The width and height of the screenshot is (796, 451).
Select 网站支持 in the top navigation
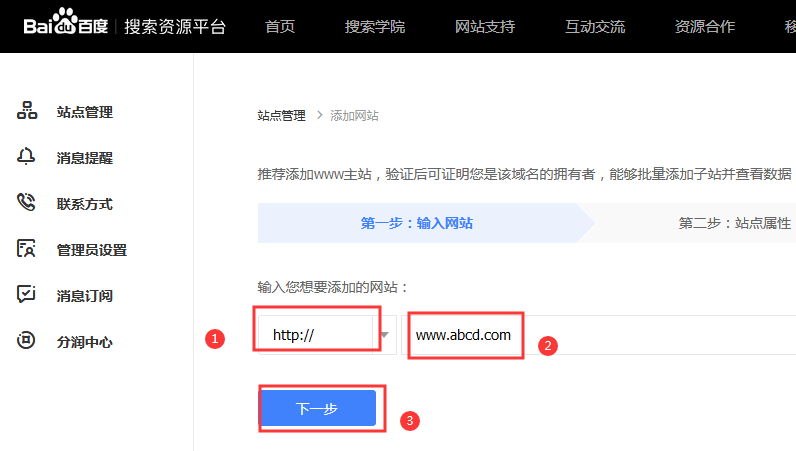click(x=484, y=26)
